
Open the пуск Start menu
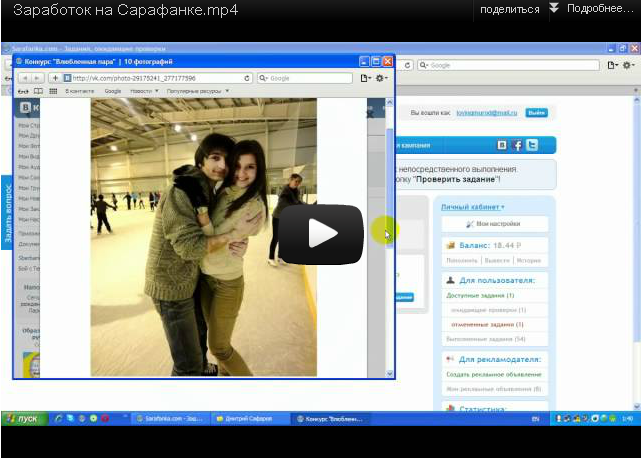25,419
